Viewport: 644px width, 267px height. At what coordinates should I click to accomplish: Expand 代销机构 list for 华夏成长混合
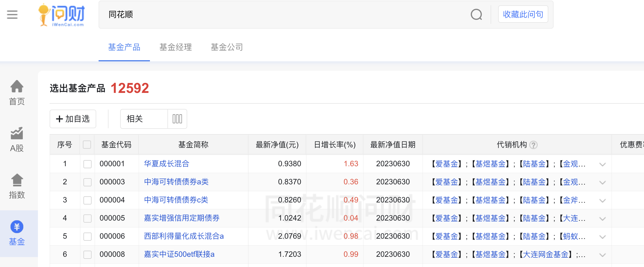[603, 164]
